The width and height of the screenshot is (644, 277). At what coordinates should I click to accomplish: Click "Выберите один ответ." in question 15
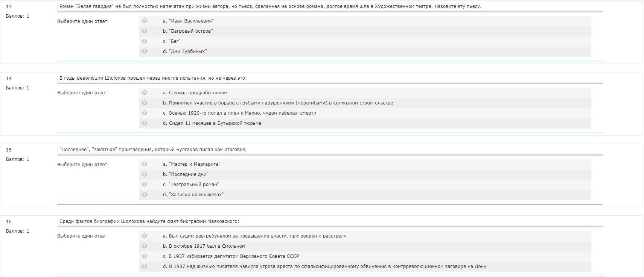(x=83, y=165)
